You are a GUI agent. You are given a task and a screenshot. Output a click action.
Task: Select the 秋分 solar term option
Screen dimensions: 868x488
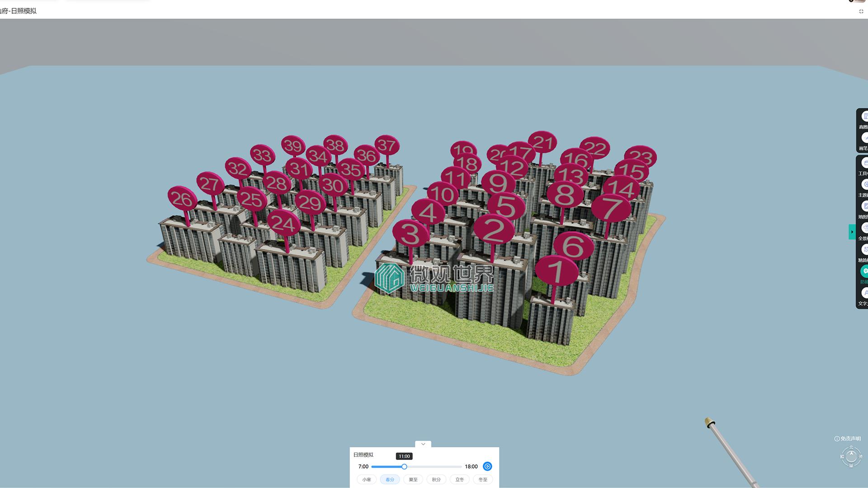[x=436, y=479]
